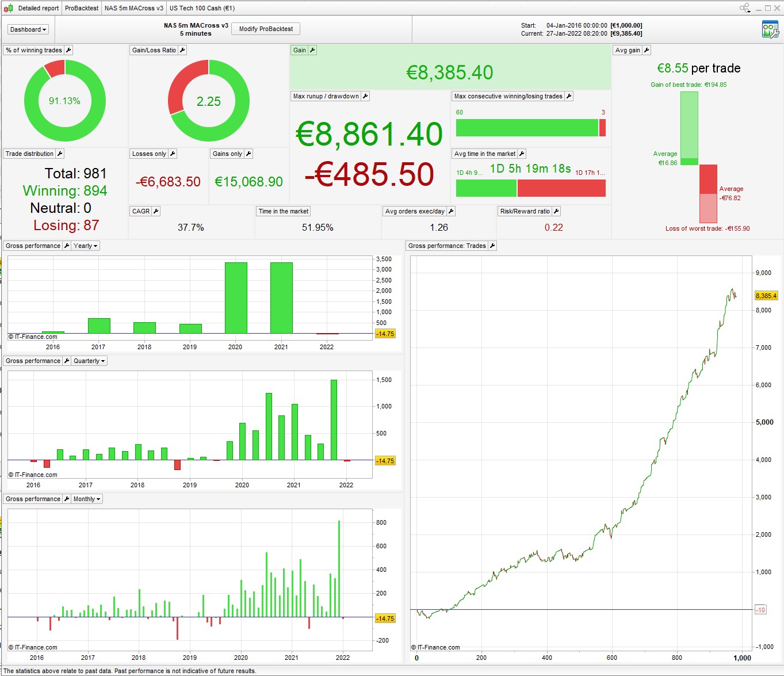Click the Trade distribution wrench icon
Screen dimensions: 784x676
coord(60,154)
